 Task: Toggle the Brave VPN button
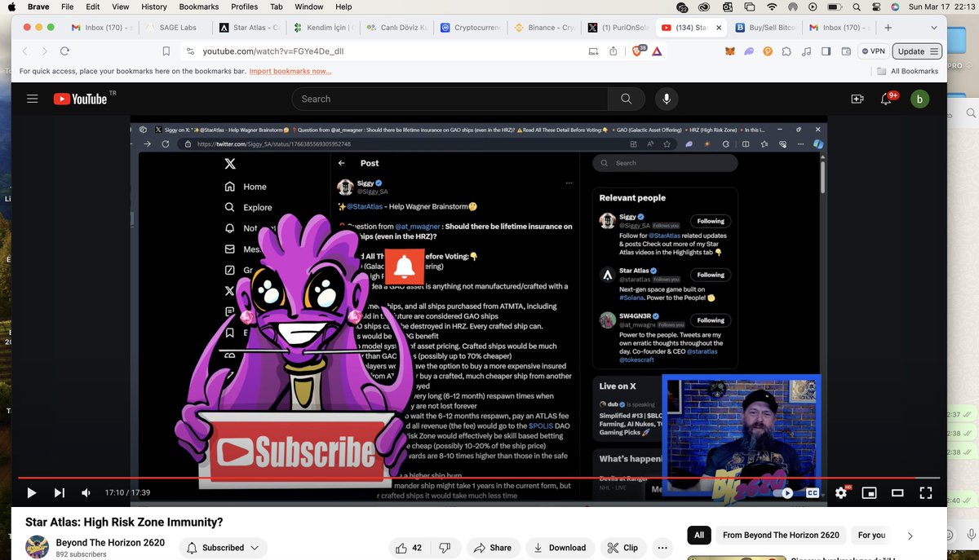873,51
